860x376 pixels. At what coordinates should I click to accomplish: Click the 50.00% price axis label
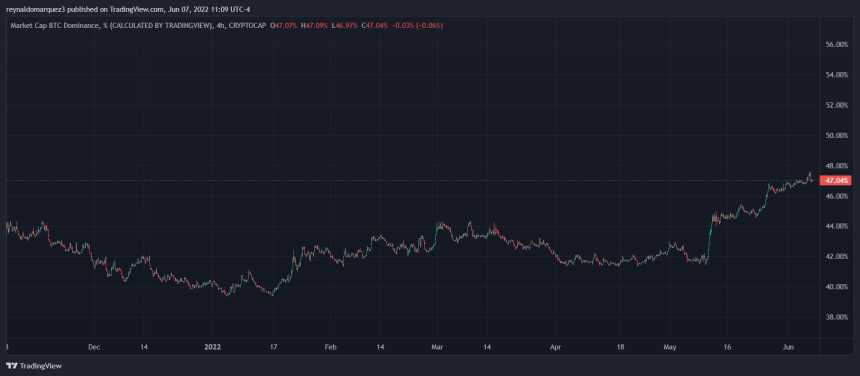(x=836, y=135)
